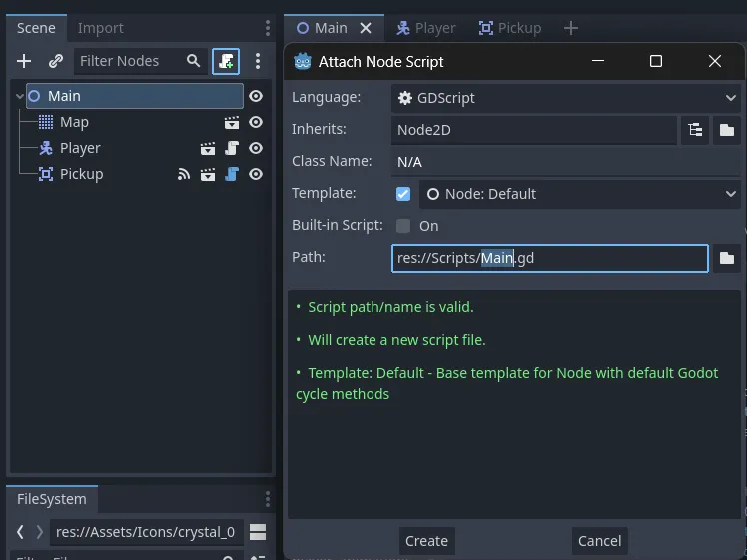
Task: Switch to the Player scene tab
Action: pos(426,28)
